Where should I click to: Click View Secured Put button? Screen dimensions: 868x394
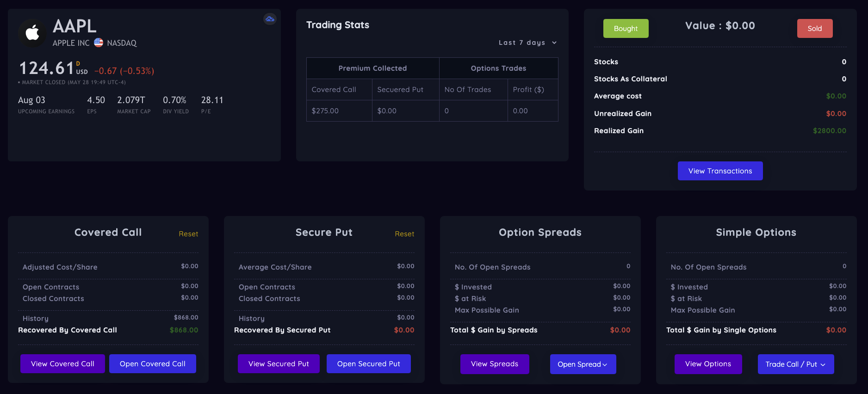(279, 364)
